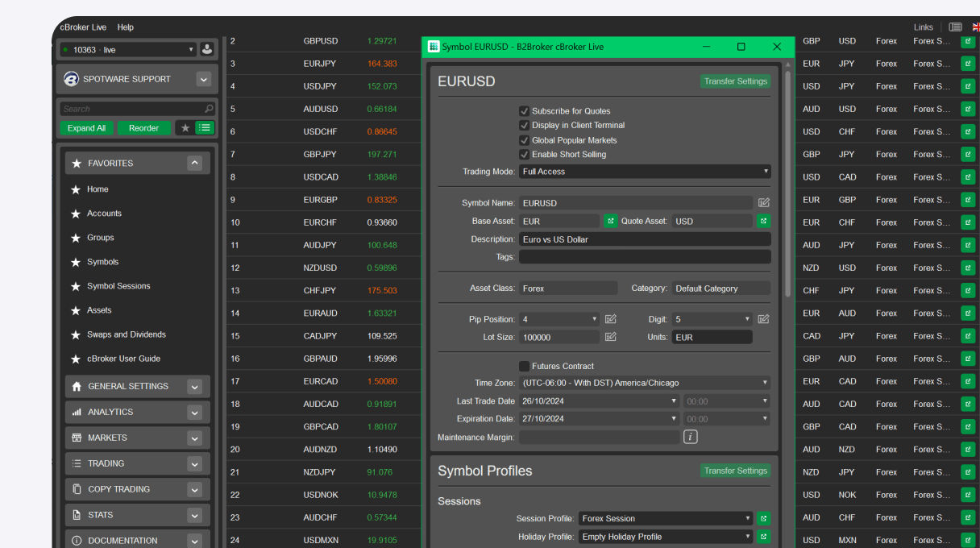Open the user profile icon beside account selector
The width and height of the screenshot is (980, 548).
(207, 49)
